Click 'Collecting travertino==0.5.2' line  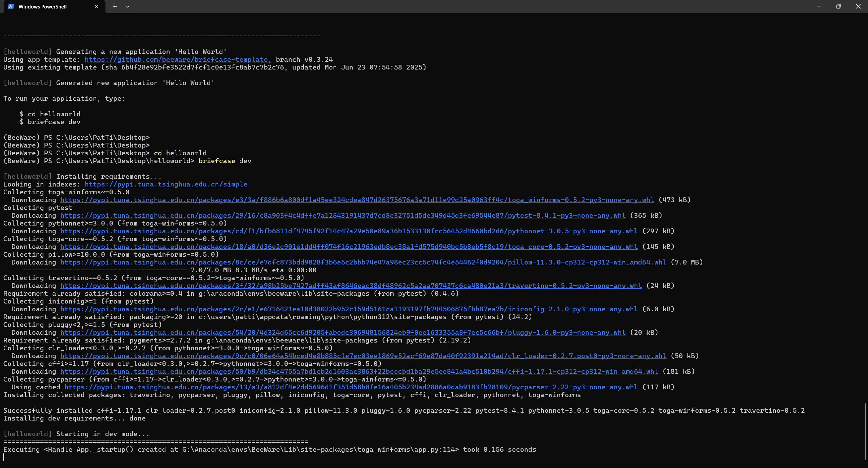point(154,278)
